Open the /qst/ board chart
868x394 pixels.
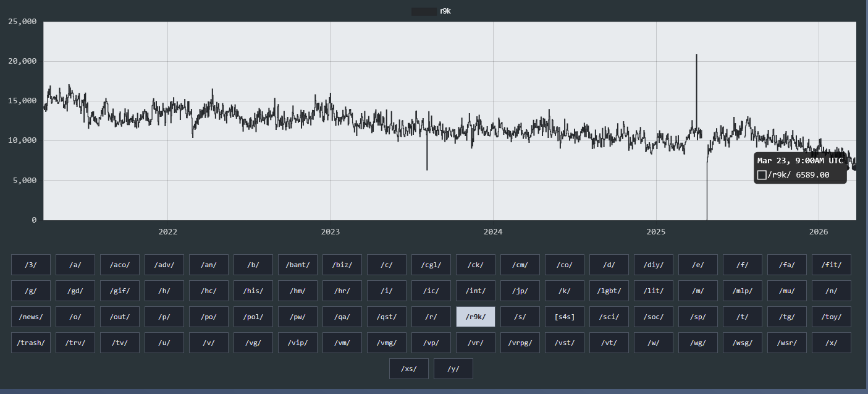(387, 317)
